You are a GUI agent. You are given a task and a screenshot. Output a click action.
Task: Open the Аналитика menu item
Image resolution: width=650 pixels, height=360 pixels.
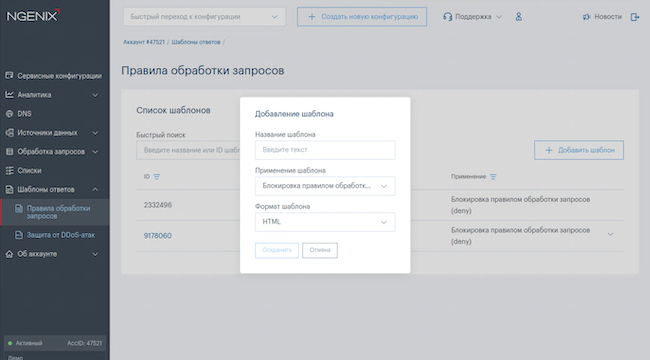(x=34, y=95)
